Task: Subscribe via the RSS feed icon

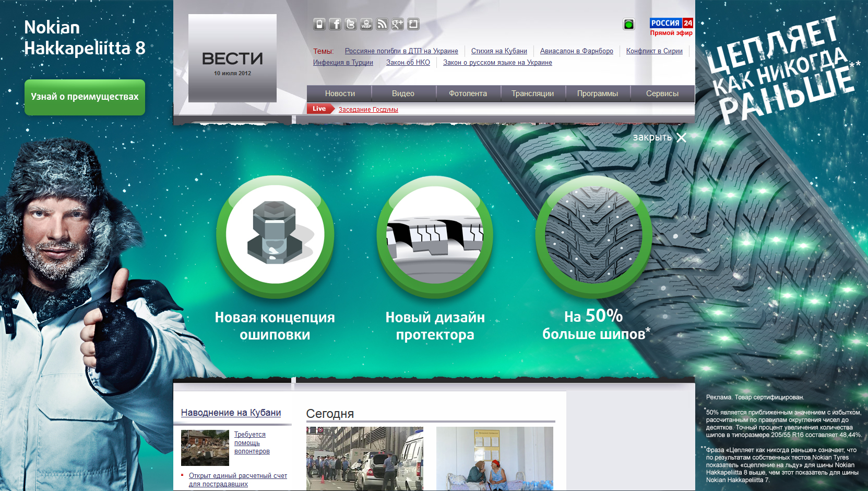Action: (382, 24)
